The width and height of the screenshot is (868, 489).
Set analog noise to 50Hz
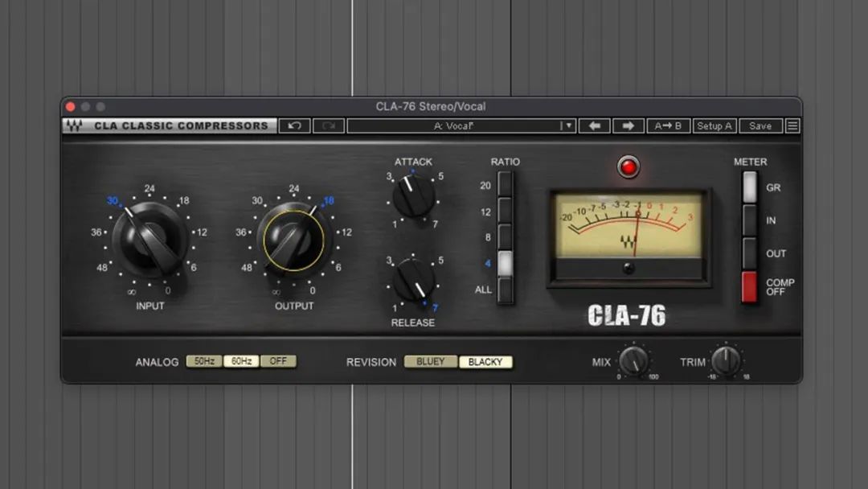204,362
